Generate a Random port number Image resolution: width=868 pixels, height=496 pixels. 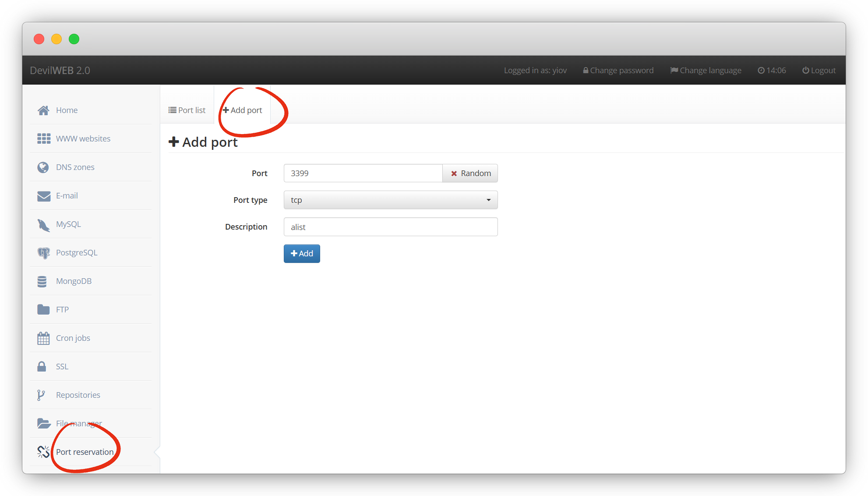click(470, 174)
